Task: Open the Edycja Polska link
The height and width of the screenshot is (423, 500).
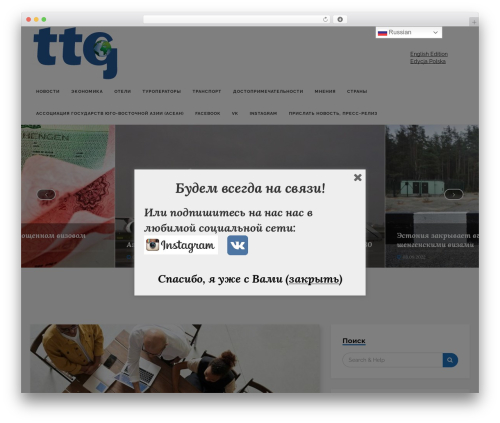Action: (x=428, y=61)
